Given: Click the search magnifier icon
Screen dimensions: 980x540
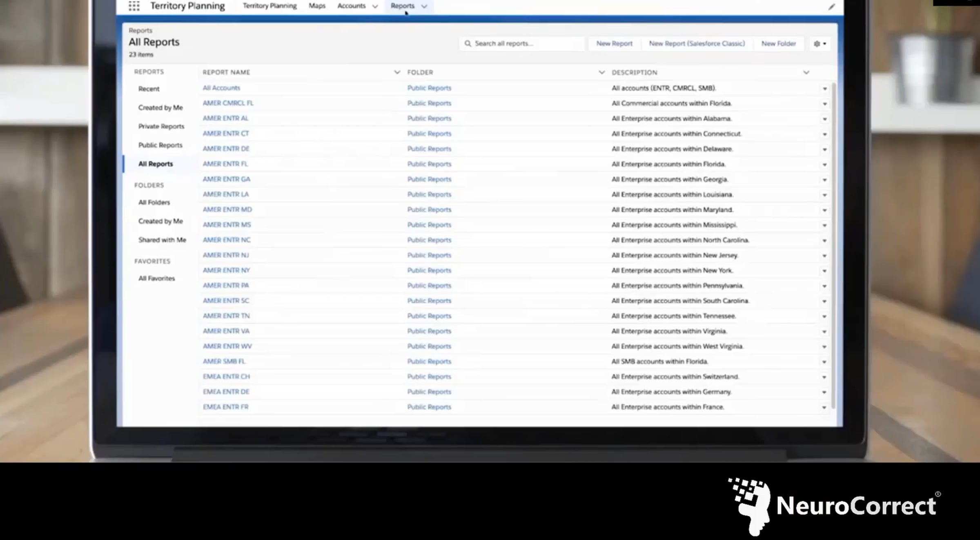Looking at the screenshot, I should 468,44.
